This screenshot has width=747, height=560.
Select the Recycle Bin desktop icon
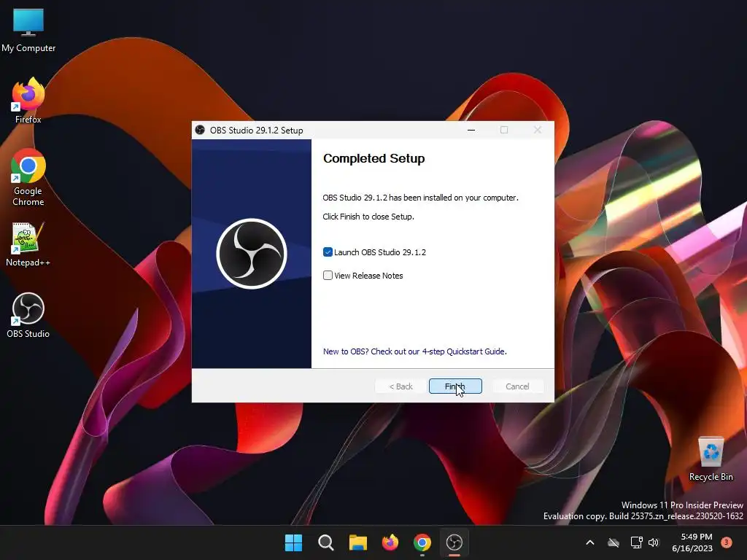pyautogui.click(x=711, y=459)
